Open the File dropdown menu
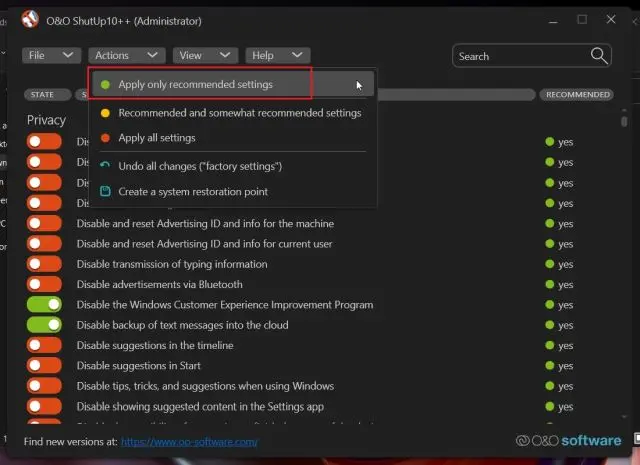Image resolution: width=640 pixels, height=465 pixels. [x=51, y=55]
